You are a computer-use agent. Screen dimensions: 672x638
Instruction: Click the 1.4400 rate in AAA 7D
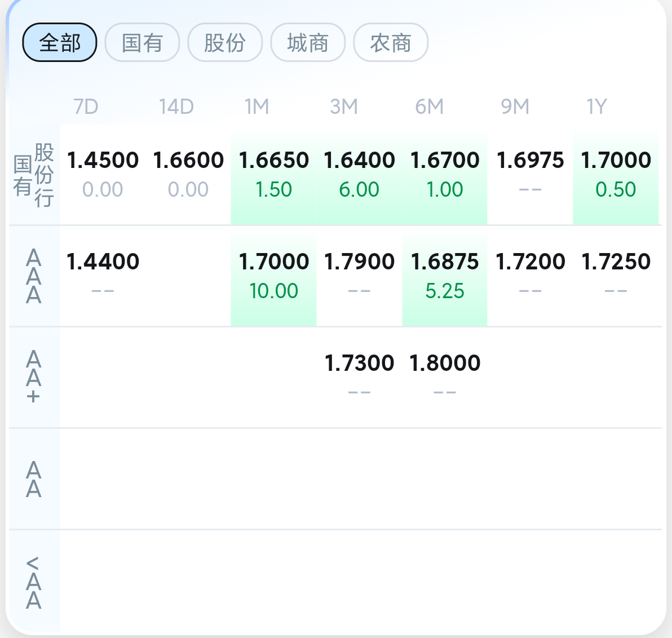(x=103, y=262)
